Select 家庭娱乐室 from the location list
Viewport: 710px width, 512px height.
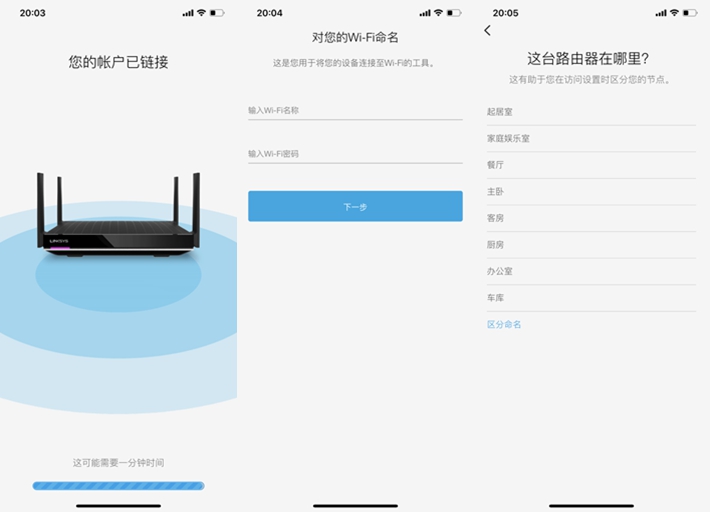(x=591, y=139)
